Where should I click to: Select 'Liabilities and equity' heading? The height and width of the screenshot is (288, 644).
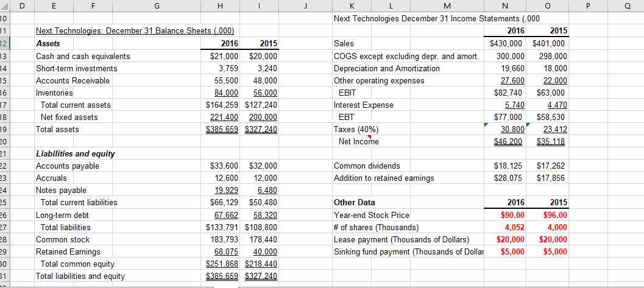[76, 154]
